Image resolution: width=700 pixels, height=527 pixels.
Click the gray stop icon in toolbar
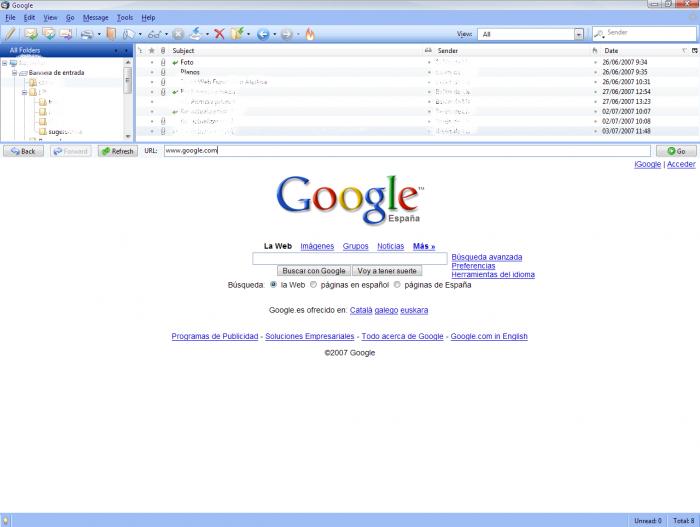point(178,34)
